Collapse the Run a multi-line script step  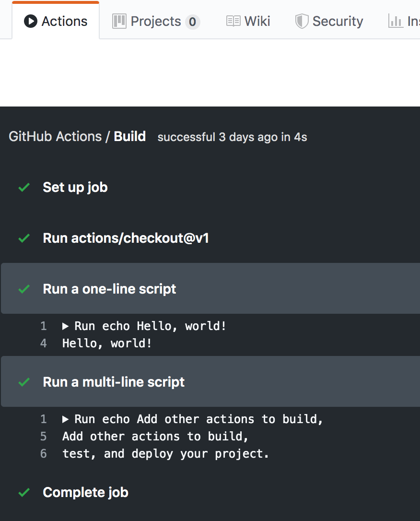[210, 381]
